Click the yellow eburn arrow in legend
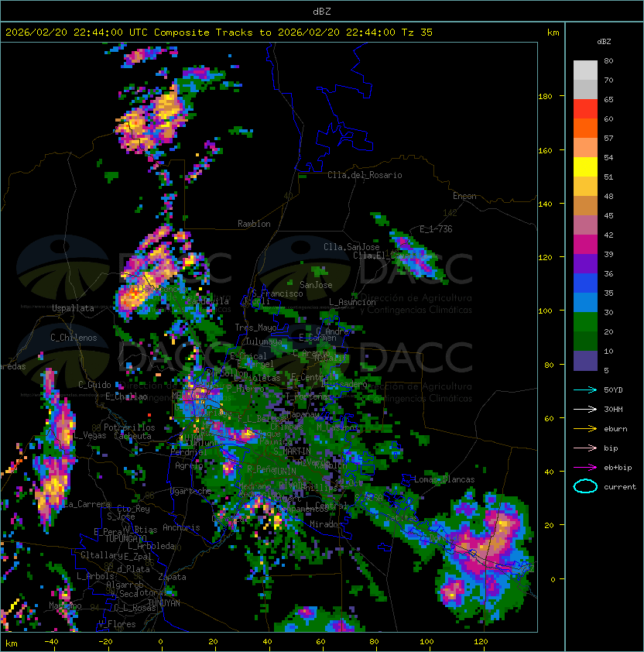644x652 pixels. [585, 429]
